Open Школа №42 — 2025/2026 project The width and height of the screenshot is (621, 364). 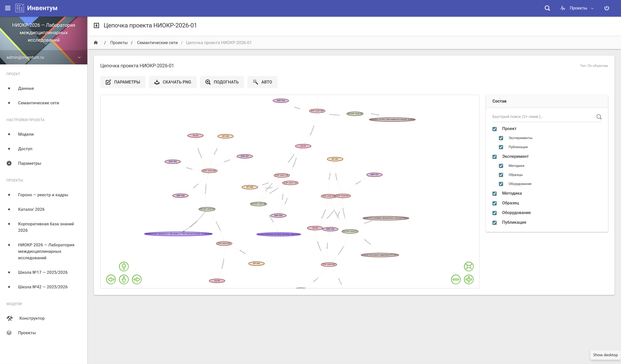(x=43, y=287)
